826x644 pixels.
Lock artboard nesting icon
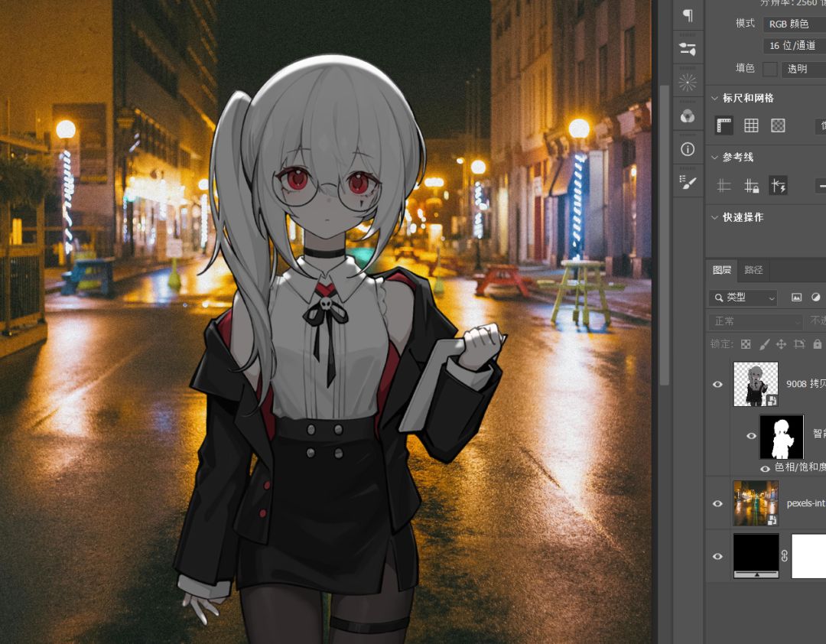(800, 344)
